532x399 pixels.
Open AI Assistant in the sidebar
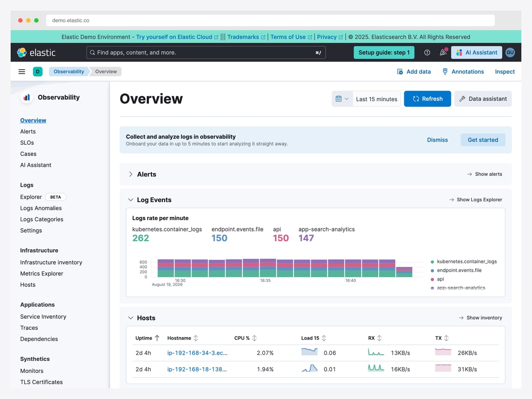36,165
